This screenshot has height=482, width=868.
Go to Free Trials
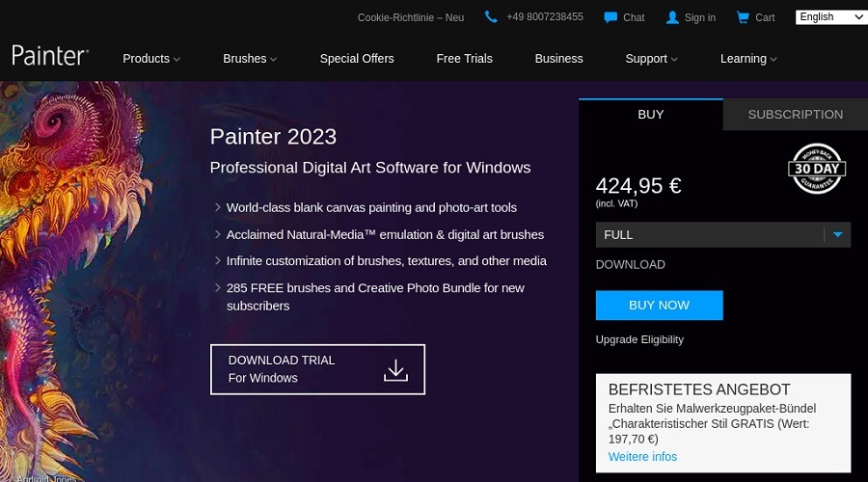[464, 59]
